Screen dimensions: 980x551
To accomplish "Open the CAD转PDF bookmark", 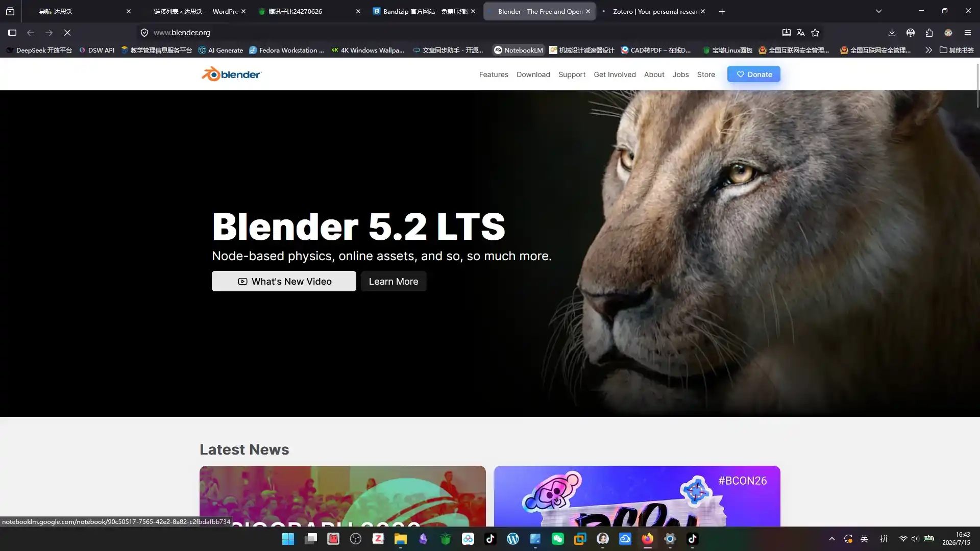I will point(656,50).
